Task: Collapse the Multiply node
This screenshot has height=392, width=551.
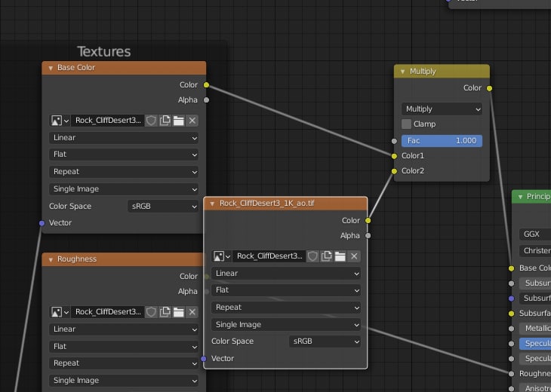Action: coord(403,72)
